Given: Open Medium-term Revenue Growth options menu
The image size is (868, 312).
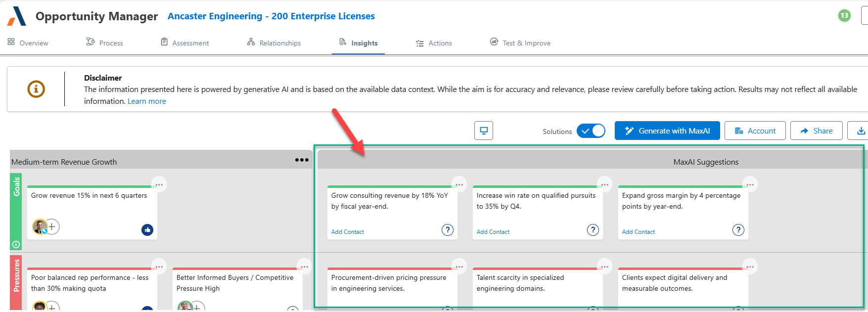Looking at the screenshot, I should (302, 160).
